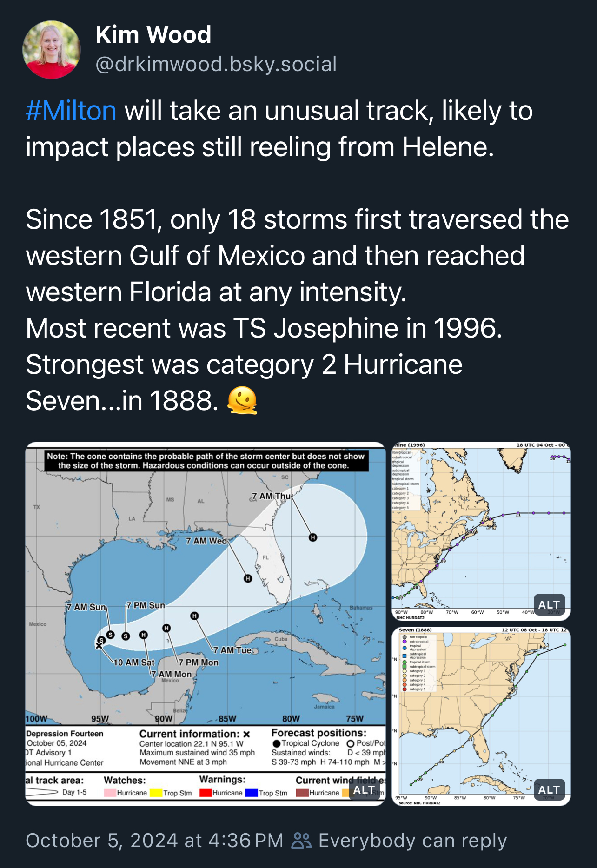Click Everybody can reply
The image size is (597, 868).
tap(413, 841)
